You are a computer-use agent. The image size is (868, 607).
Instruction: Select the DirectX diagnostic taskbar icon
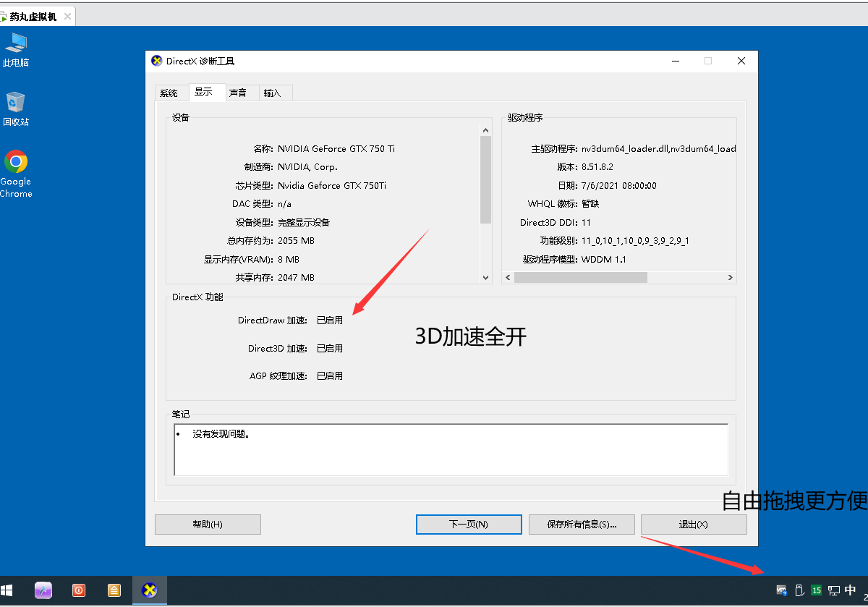tap(150, 590)
